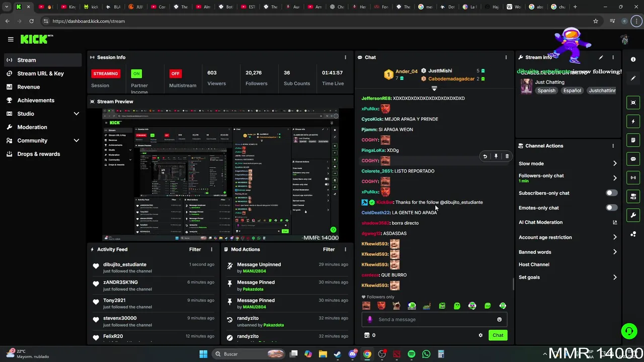Expand Followers-only chat options
Image resolution: width=644 pixels, height=362 pixels.
coord(615,178)
